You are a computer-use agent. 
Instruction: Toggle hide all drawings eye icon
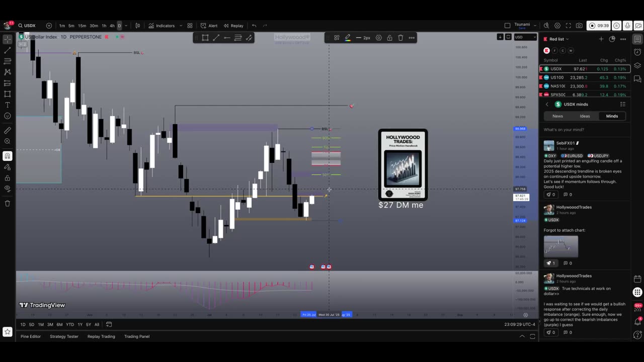(8, 189)
